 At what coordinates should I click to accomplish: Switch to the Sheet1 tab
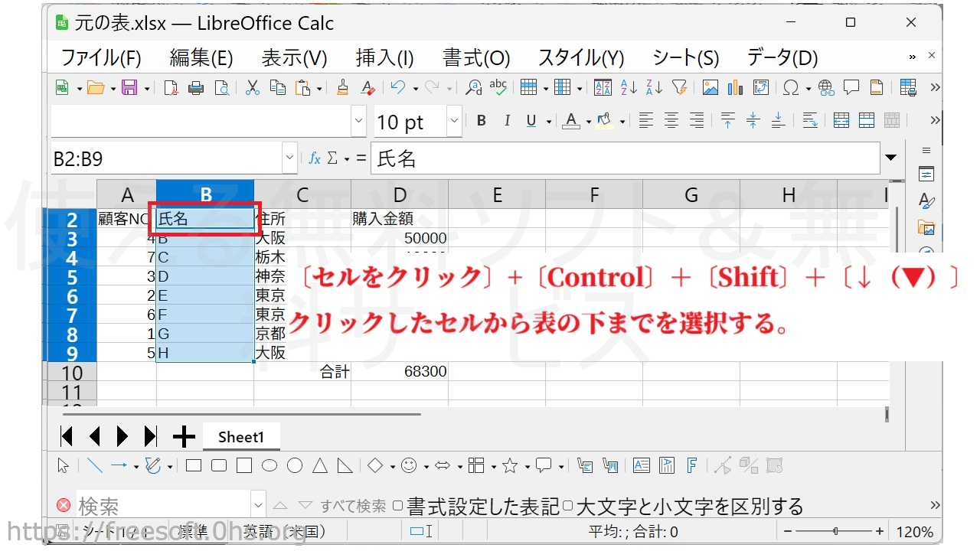click(240, 437)
